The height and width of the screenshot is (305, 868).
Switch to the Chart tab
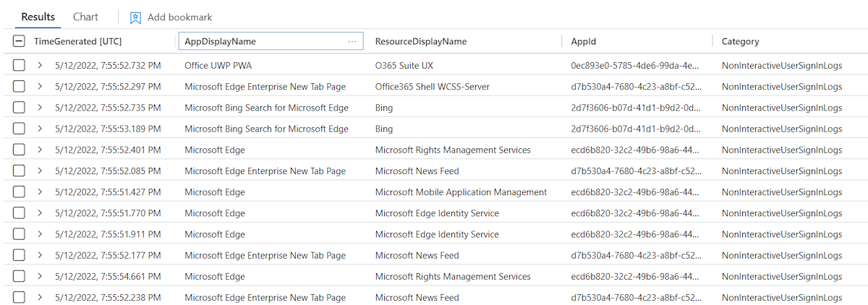86,17
